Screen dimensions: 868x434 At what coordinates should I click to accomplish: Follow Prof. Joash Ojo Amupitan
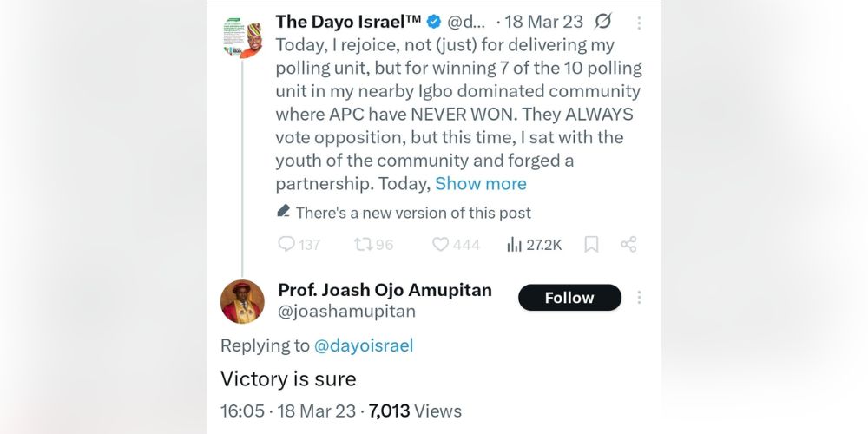pos(569,298)
